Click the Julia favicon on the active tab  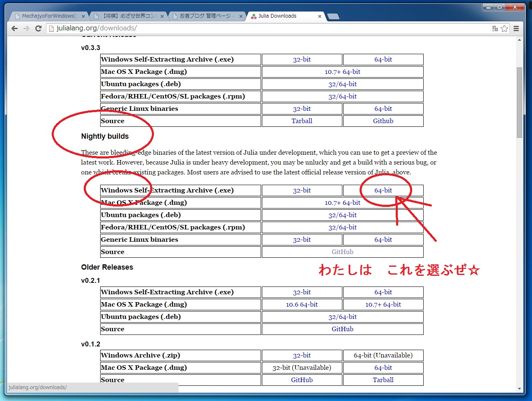[x=254, y=16]
